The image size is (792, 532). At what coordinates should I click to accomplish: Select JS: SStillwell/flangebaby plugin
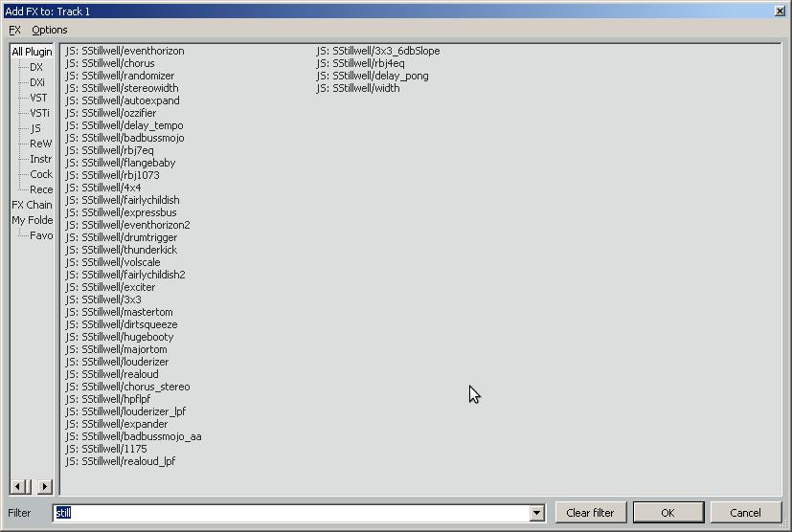(121, 163)
